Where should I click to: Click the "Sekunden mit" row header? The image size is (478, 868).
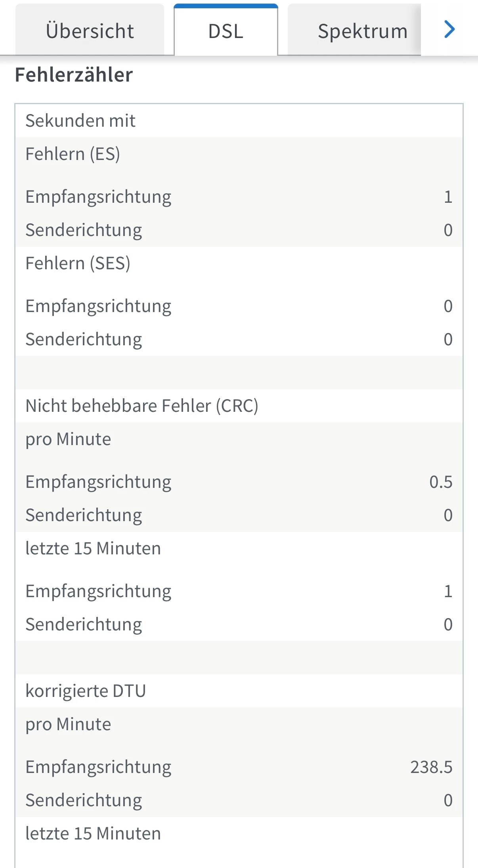[x=80, y=121]
